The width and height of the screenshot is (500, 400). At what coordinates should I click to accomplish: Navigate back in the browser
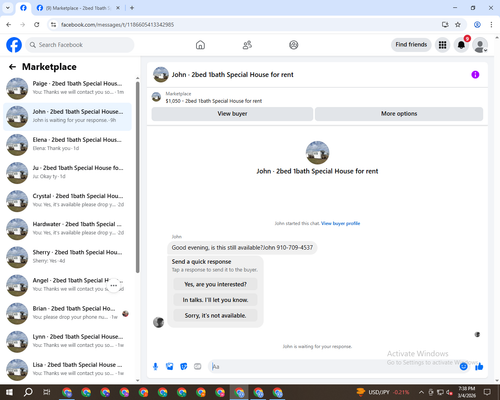9,25
